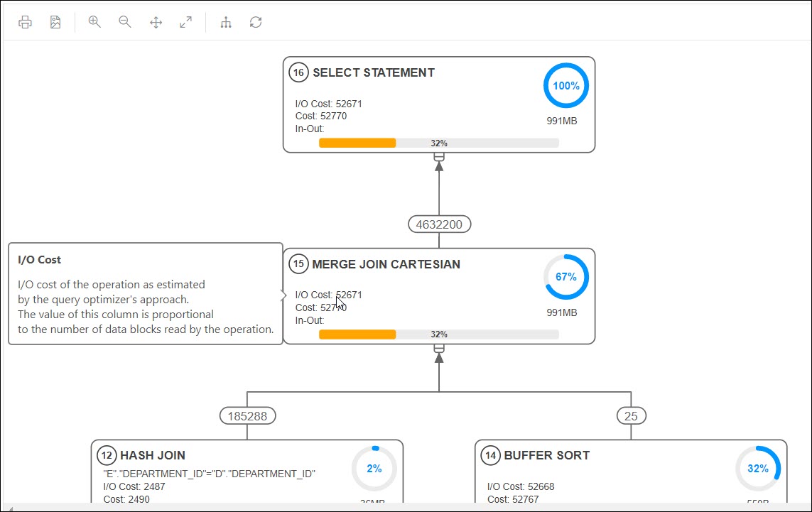Click the 67% gauge on MERGE JOIN CARTESIAN
Screen dimensions: 812x512
(566, 277)
